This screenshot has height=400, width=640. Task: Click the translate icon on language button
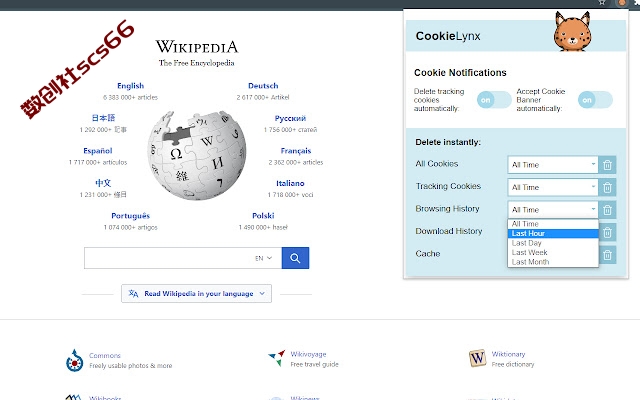(133, 293)
